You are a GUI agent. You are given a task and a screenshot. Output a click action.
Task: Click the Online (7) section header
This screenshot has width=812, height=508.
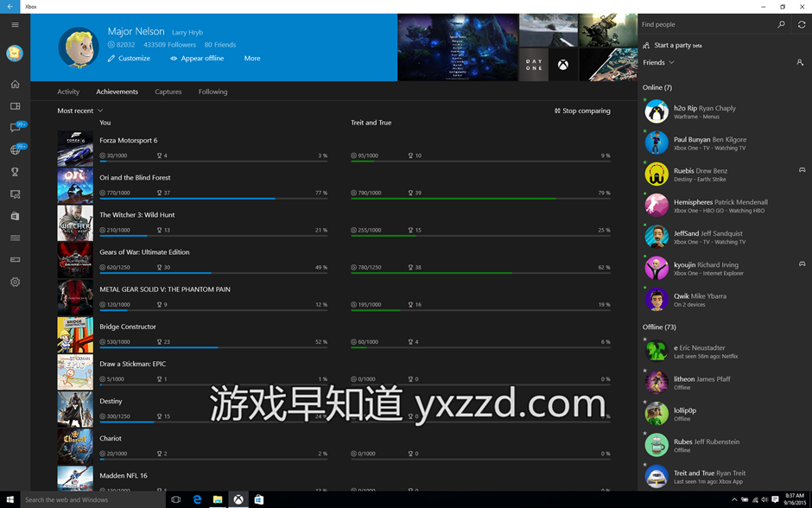[x=657, y=87]
